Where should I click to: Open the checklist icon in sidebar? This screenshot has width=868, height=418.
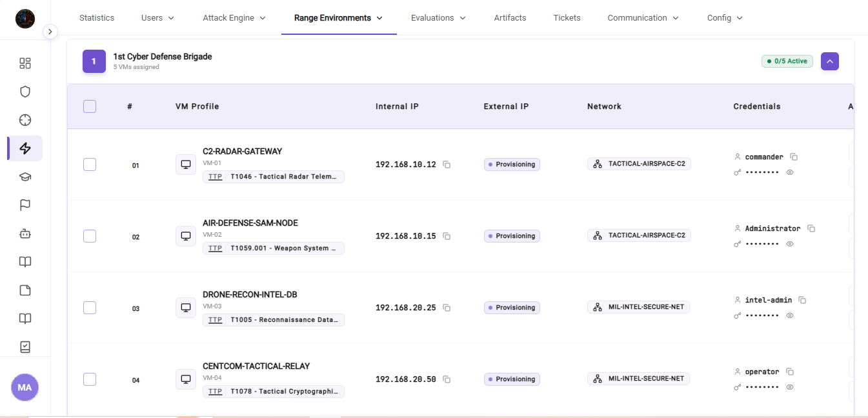[x=25, y=347]
